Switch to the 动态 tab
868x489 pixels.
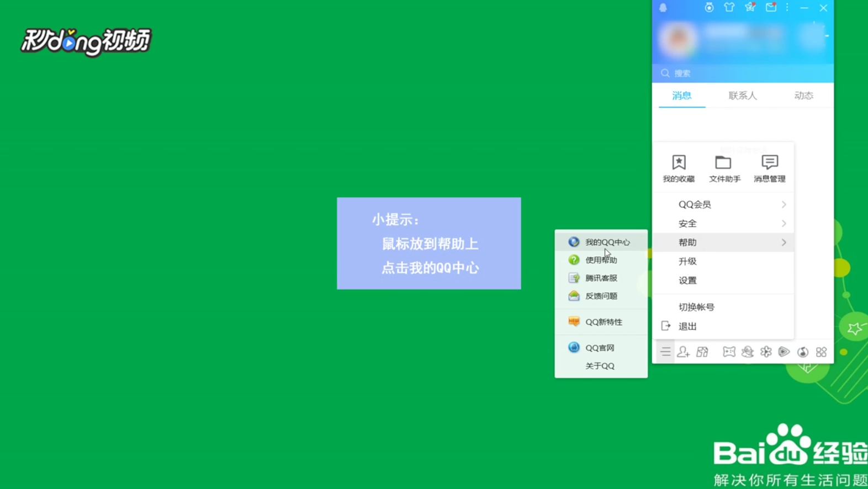pos(804,95)
